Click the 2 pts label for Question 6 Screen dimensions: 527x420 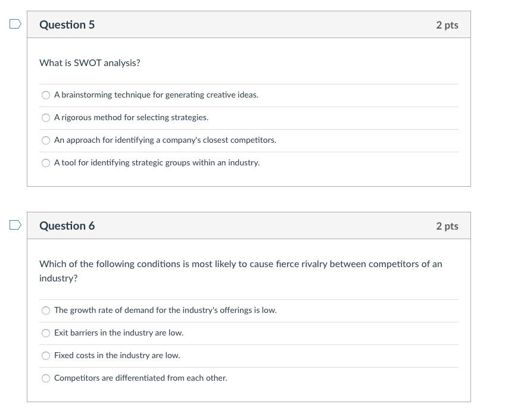point(447,225)
